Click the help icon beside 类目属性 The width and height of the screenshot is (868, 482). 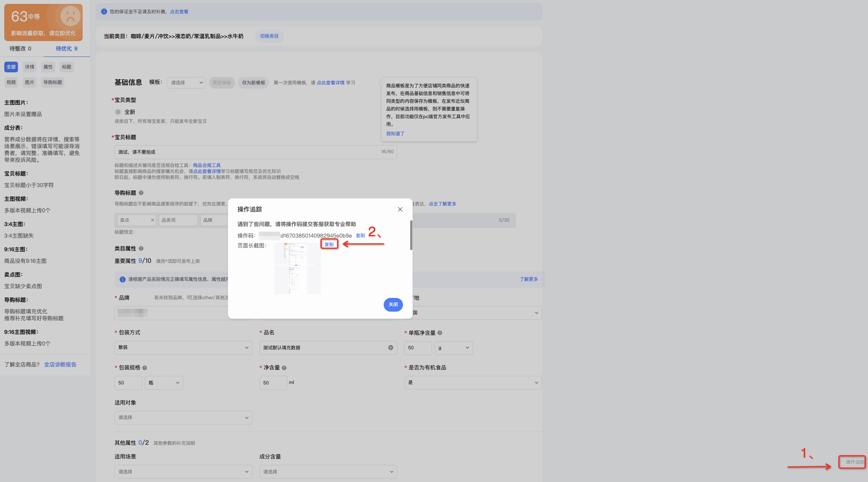click(141, 249)
